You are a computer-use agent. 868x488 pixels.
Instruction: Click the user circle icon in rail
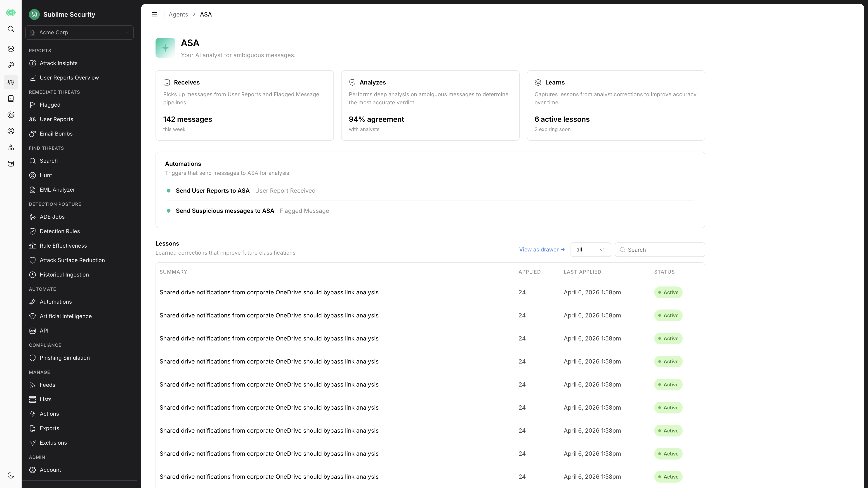pyautogui.click(x=11, y=131)
